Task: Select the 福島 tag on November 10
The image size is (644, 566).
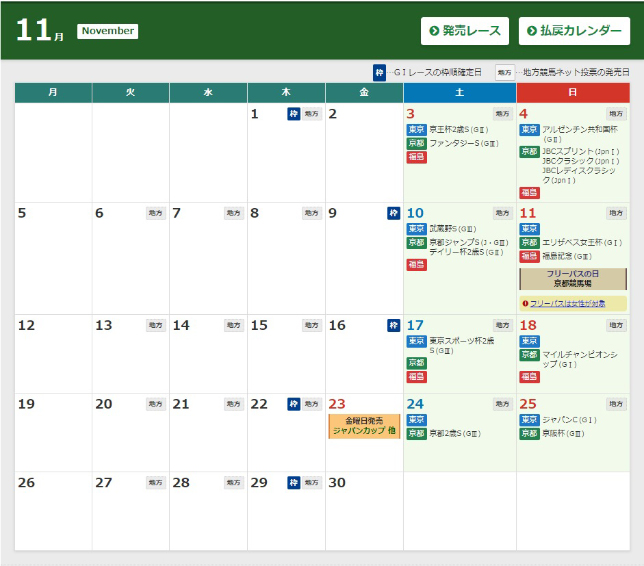Action: [x=416, y=265]
